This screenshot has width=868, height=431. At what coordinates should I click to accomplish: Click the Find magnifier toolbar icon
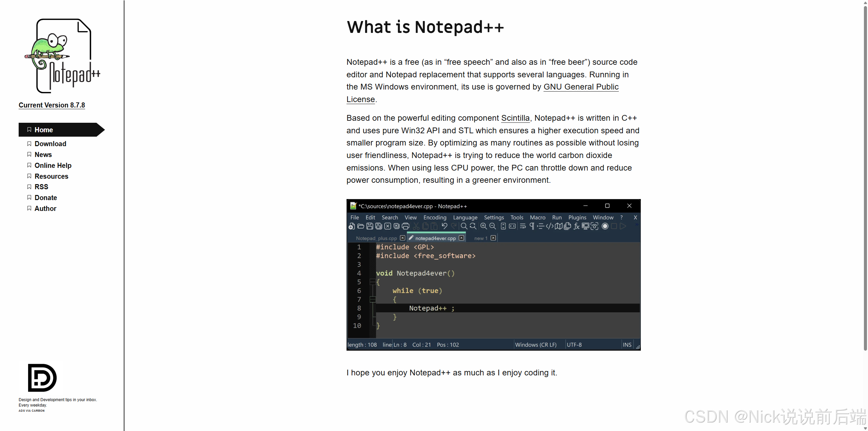pyautogui.click(x=464, y=226)
